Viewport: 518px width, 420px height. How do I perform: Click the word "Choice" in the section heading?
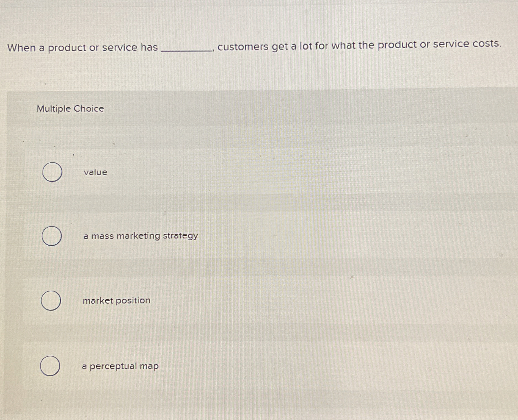(x=89, y=109)
